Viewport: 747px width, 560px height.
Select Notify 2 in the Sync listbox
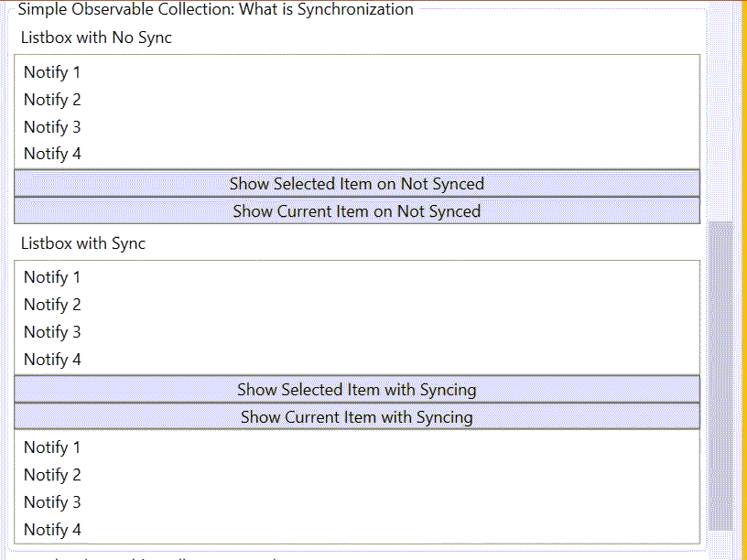click(x=357, y=305)
